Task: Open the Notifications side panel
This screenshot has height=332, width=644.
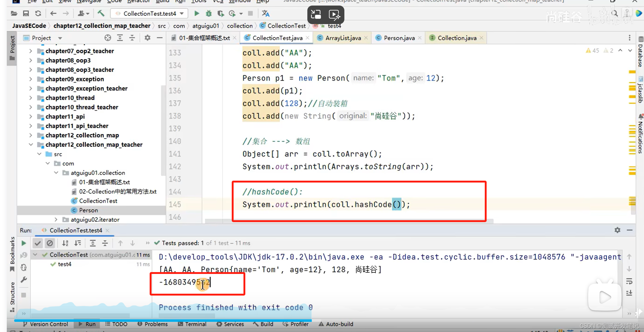Action: point(640,133)
